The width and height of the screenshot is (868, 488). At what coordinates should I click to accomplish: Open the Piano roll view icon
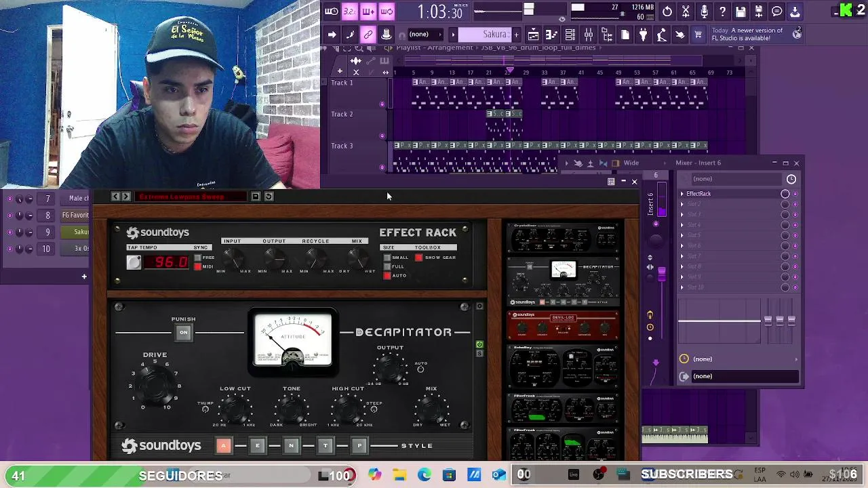click(551, 35)
